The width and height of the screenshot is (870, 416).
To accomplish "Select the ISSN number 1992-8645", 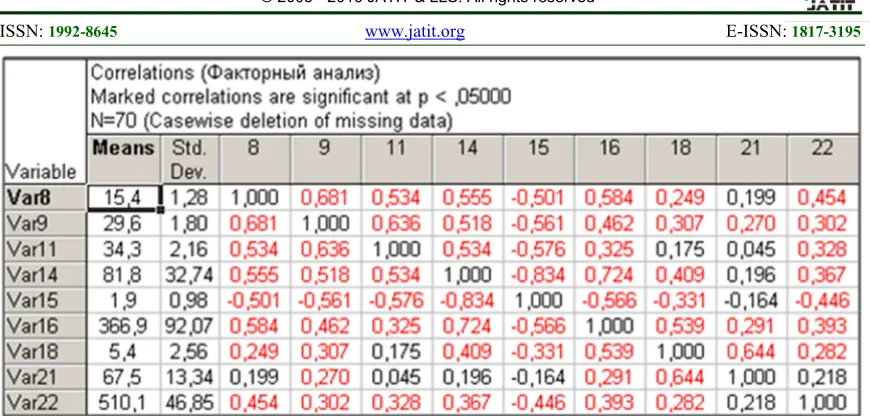I will (83, 32).
